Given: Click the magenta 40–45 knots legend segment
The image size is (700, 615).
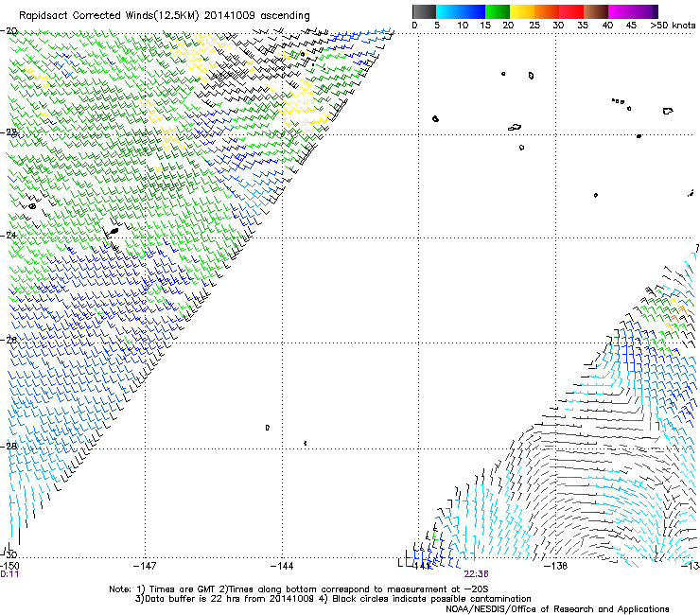Looking at the screenshot, I should pyautogui.click(x=621, y=11).
